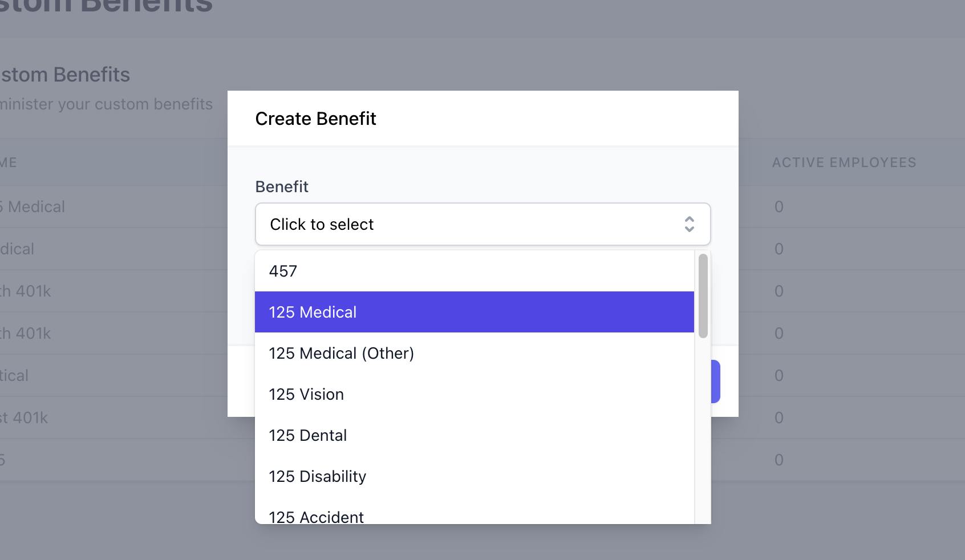Click the Benefit field label
965x560 pixels.
pos(282,187)
